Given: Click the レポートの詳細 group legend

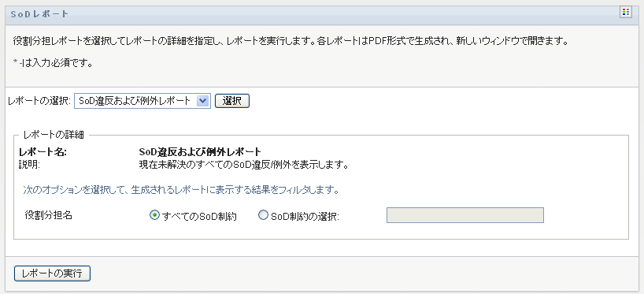Looking at the screenshot, I should pyautogui.click(x=54, y=135).
